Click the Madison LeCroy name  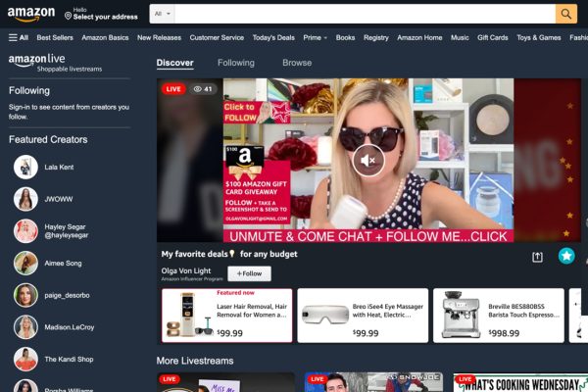coord(70,327)
